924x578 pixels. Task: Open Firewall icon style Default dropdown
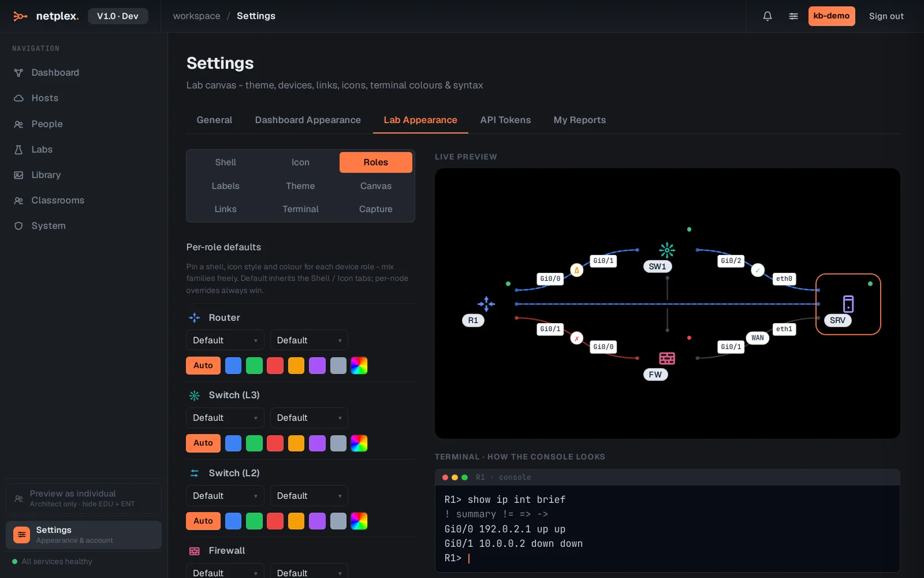(309, 571)
